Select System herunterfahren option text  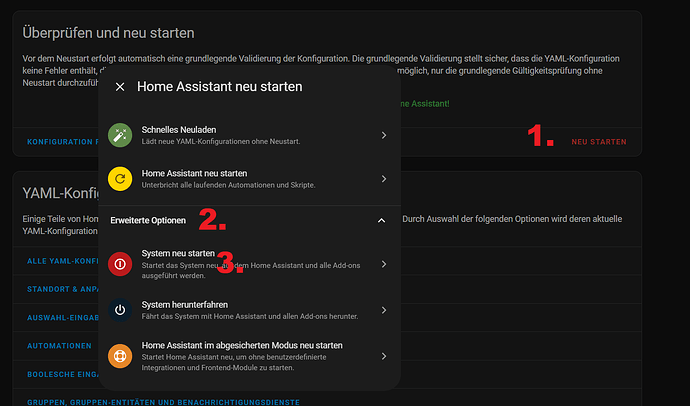[x=185, y=304]
